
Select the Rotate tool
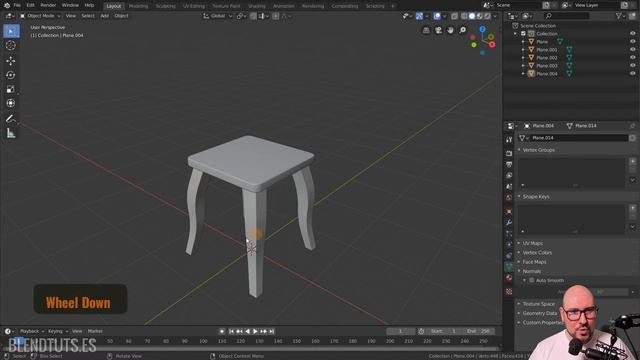11,75
